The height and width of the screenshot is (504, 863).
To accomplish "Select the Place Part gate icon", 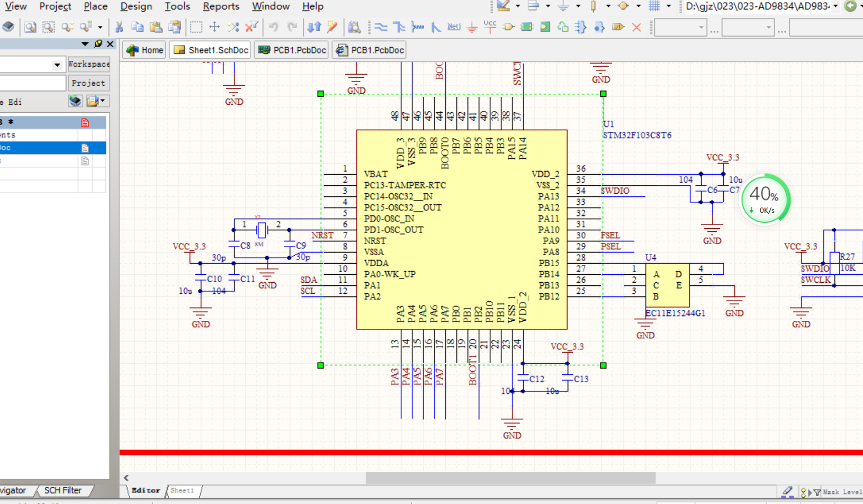I will (x=508, y=27).
